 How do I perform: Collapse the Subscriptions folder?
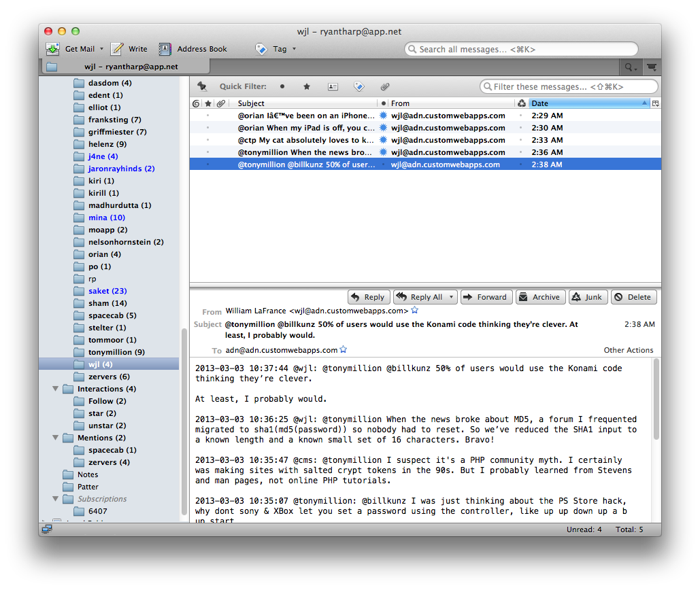click(x=55, y=499)
